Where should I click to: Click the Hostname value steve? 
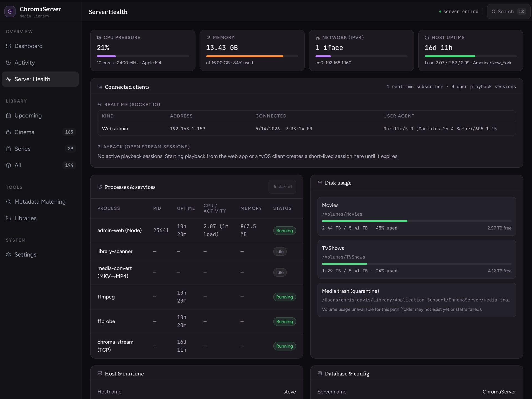point(290,392)
